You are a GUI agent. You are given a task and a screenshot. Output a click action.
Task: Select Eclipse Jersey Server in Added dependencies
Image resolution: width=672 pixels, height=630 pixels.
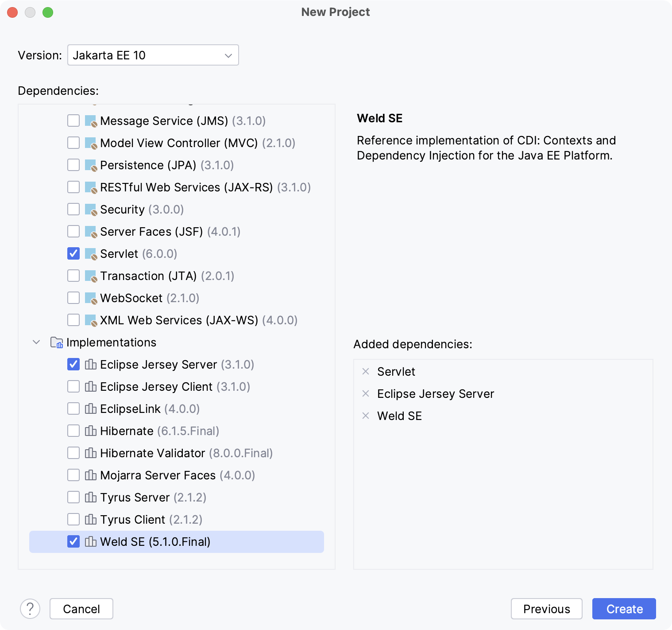coord(436,393)
